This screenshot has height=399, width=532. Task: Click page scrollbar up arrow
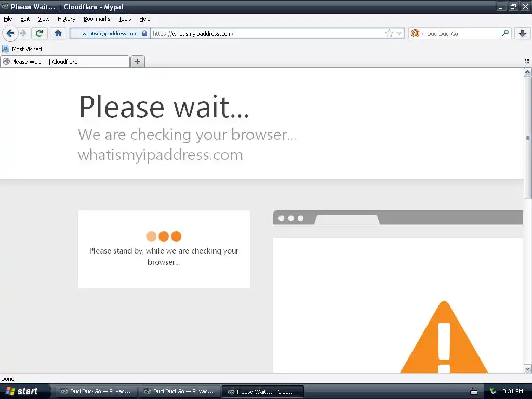pyautogui.click(x=527, y=72)
